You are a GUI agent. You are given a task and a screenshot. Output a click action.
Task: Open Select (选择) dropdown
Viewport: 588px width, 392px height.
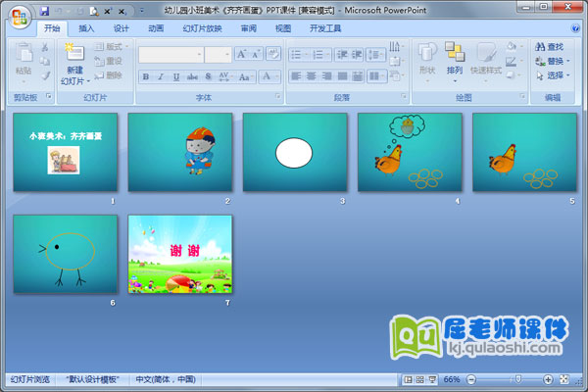pyautogui.click(x=552, y=75)
